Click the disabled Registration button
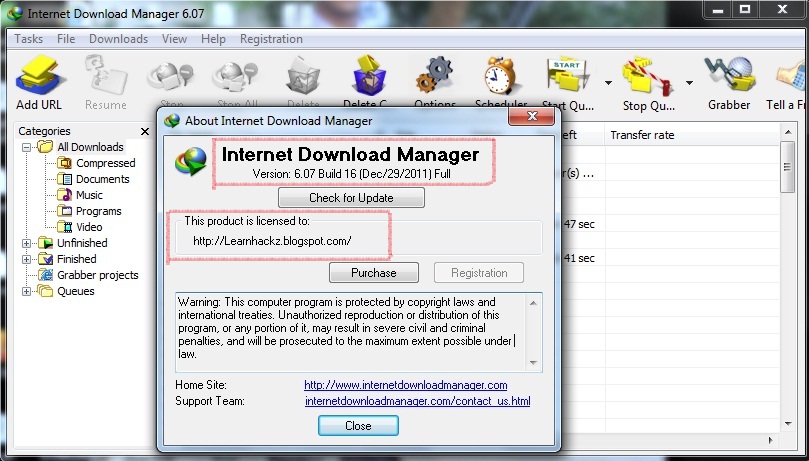 479,273
